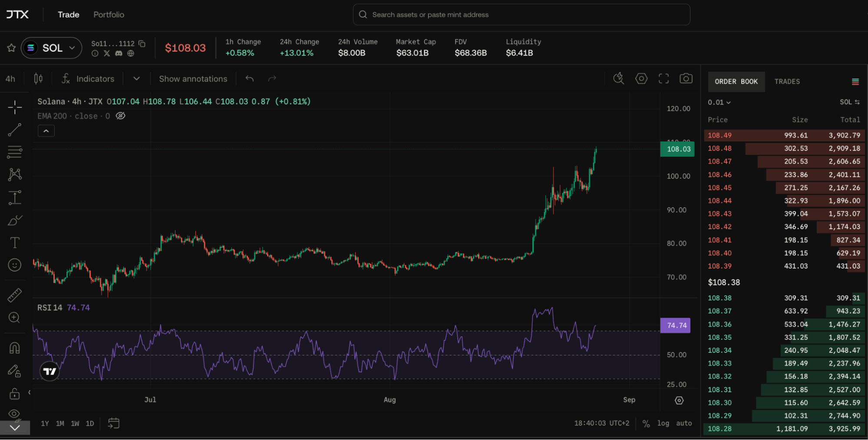
Task: Open the 4h interval selector
Action: coord(10,79)
